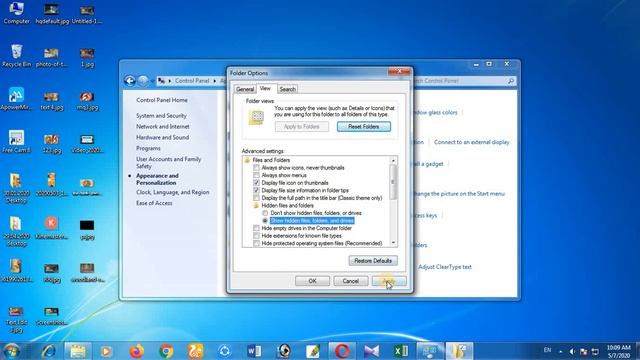Screen dimensions: 640x360
Task: Toggle Always show menus checkbox
Action: pyautogui.click(x=256, y=175)
